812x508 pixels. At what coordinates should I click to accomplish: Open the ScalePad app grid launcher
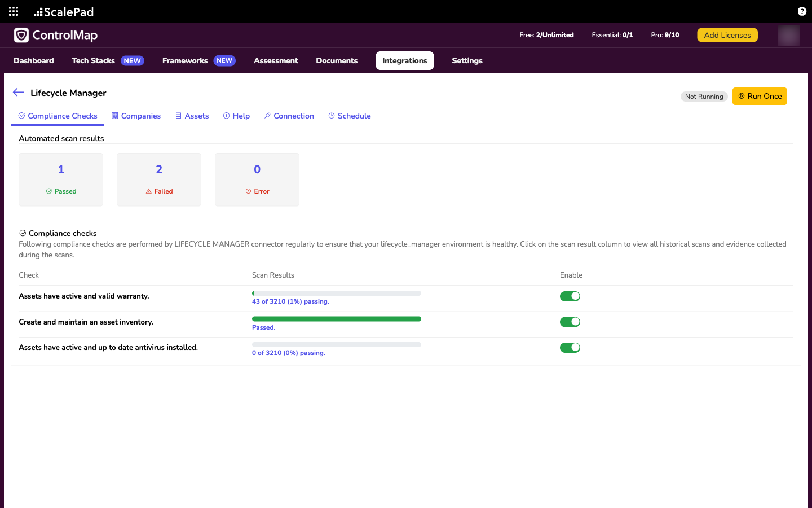tap(14, 11)
